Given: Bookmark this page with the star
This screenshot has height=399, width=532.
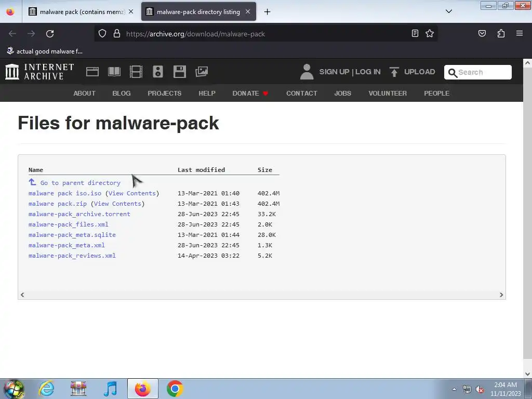Looking at the screenshot, I should click(430, 33).
